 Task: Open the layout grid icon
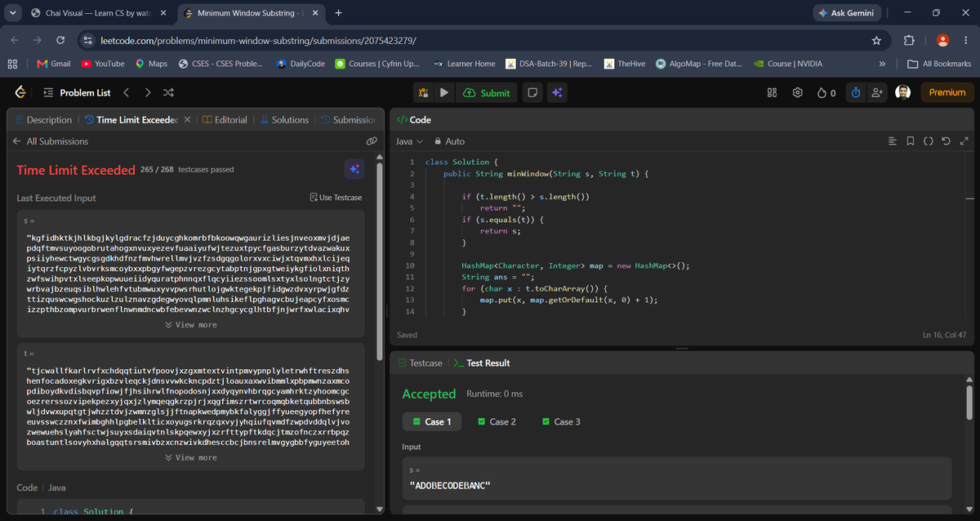(x=772, y=93)
